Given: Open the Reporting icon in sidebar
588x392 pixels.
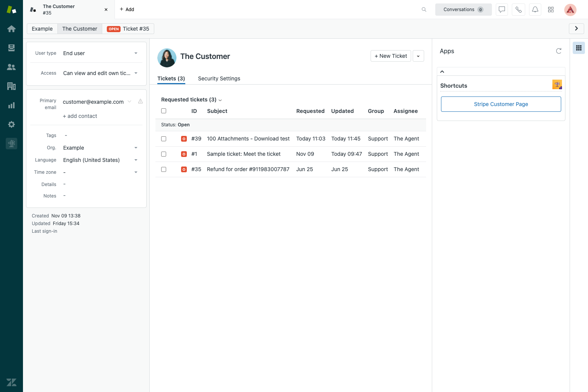Looking at the screenshot, I should 11,105.
